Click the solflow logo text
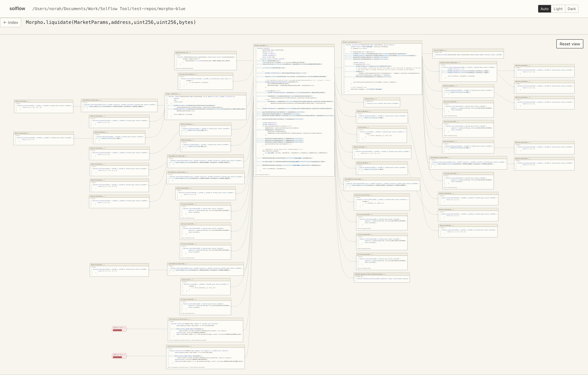 coord(17,9)
